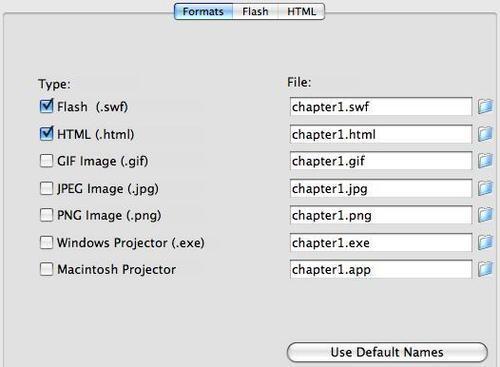Disable the HTML (.html) checkbox
This screenshot has height=367, width=500.
(46, 134)
